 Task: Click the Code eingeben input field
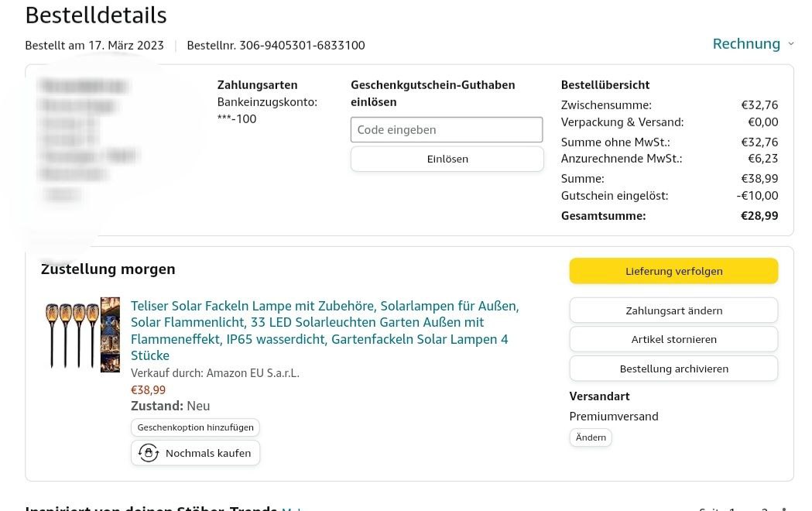[x=447, y=130]
